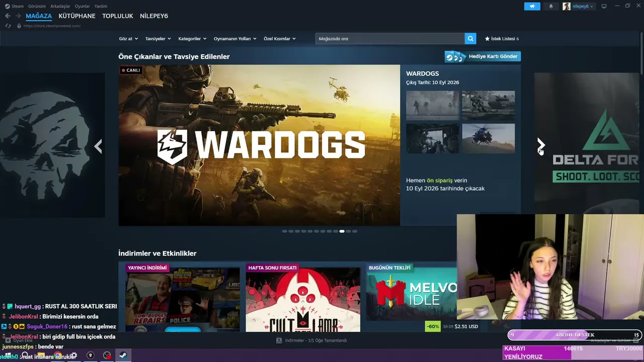644x362 pixels.
Task: Open the Steam menu logo
Action: [7, 6]
